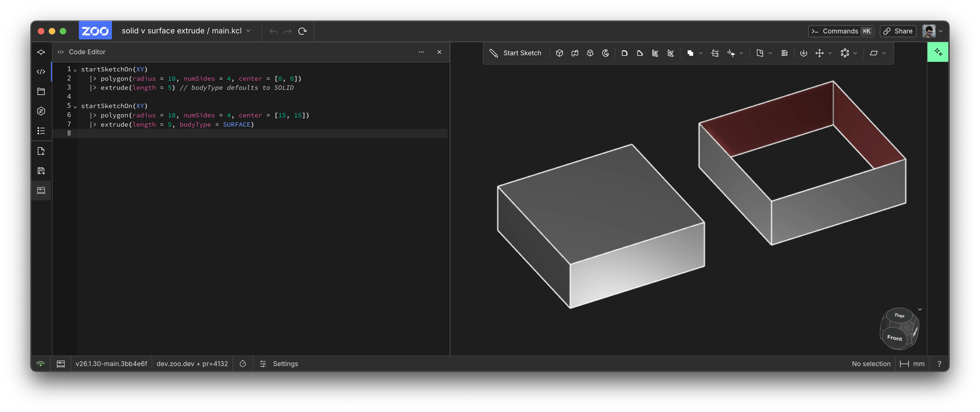Select the Revolve tool icon
Viewport: 980px width, 412px height.
605,53
